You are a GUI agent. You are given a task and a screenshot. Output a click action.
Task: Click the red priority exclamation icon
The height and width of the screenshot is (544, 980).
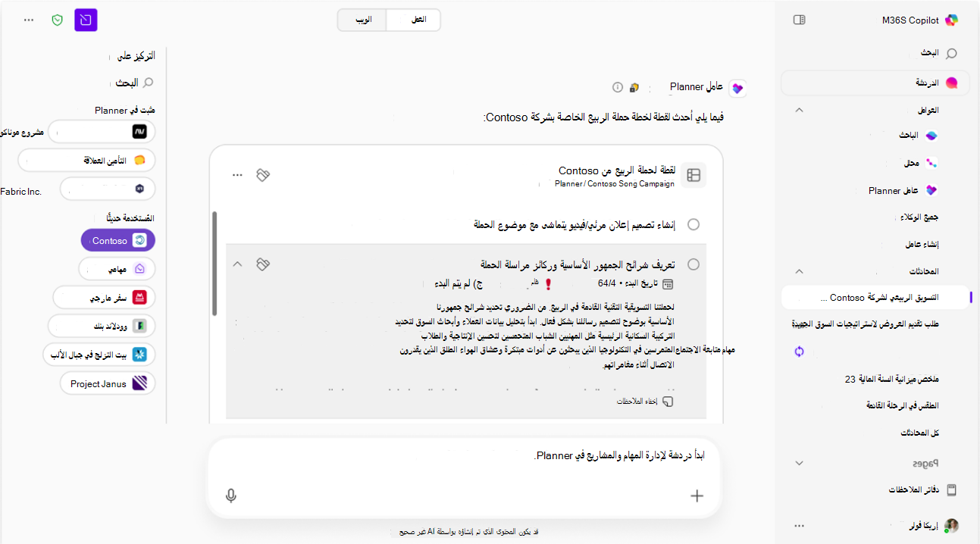[548, 284]
